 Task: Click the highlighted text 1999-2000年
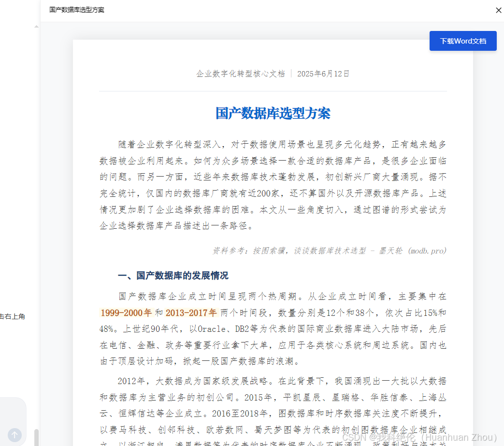[x=126, y=312]
